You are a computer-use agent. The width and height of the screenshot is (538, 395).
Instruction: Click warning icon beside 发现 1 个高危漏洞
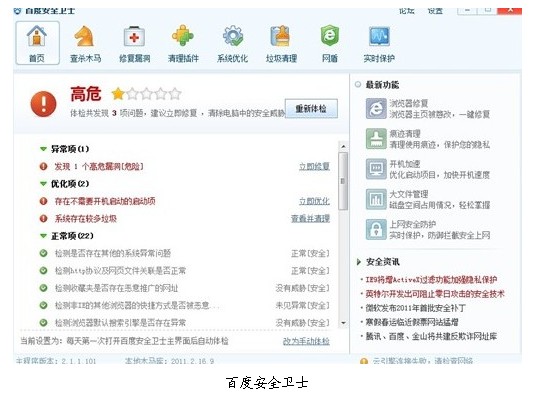44,166
